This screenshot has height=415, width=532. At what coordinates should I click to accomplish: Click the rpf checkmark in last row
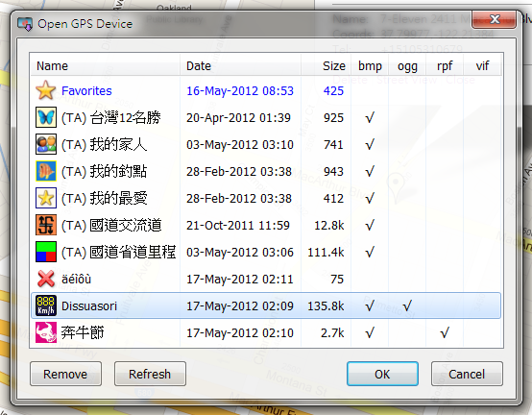(x=445, y=333)
